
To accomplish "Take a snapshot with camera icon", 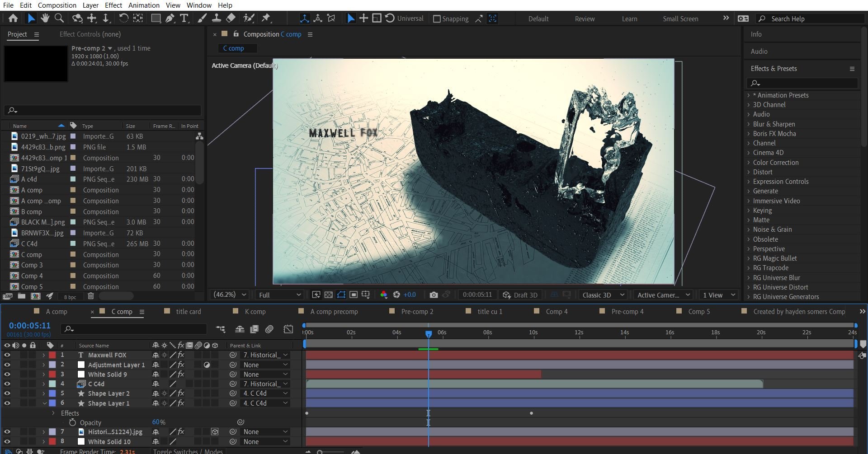I will [x=434, y=295].
